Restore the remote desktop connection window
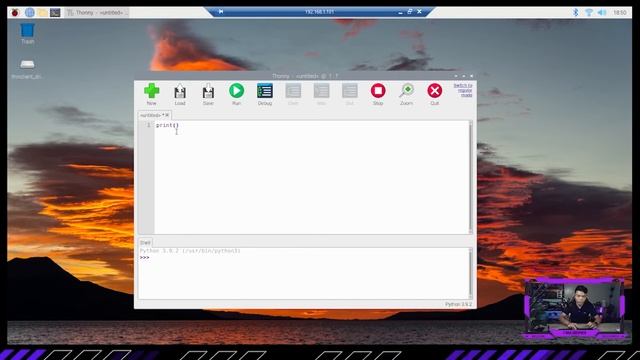Image resolution: width=640 pixels, height=360 pixels. tap(409, 11)
